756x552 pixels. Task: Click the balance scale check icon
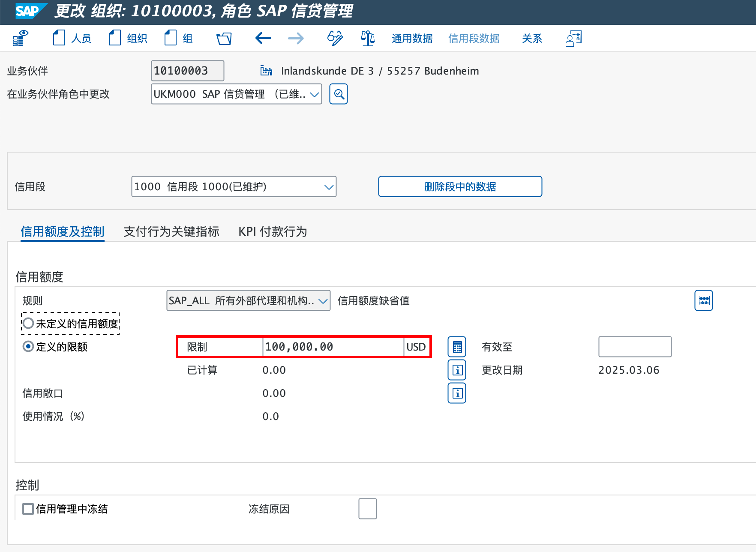[368, 38]
